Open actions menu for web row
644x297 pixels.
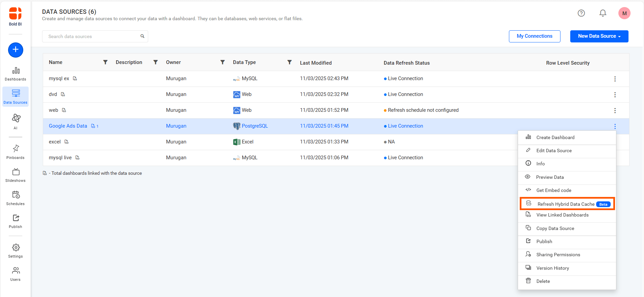coord(615,110)
